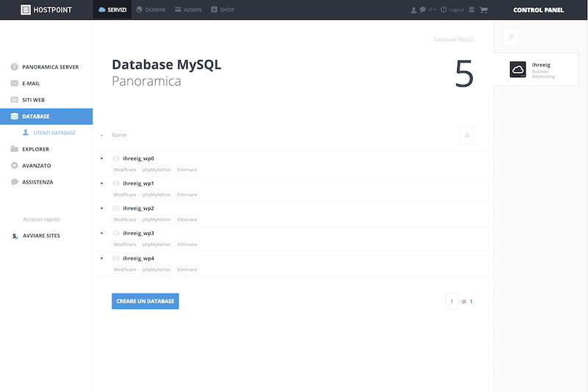
Task: Switch to the Servizi tab
Action: tap(112, 10)
